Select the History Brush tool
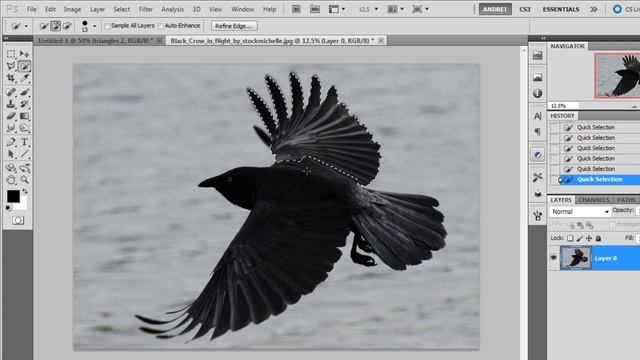Image resolution: width=640 pixels, height=360 pixels. click(24, 104)
